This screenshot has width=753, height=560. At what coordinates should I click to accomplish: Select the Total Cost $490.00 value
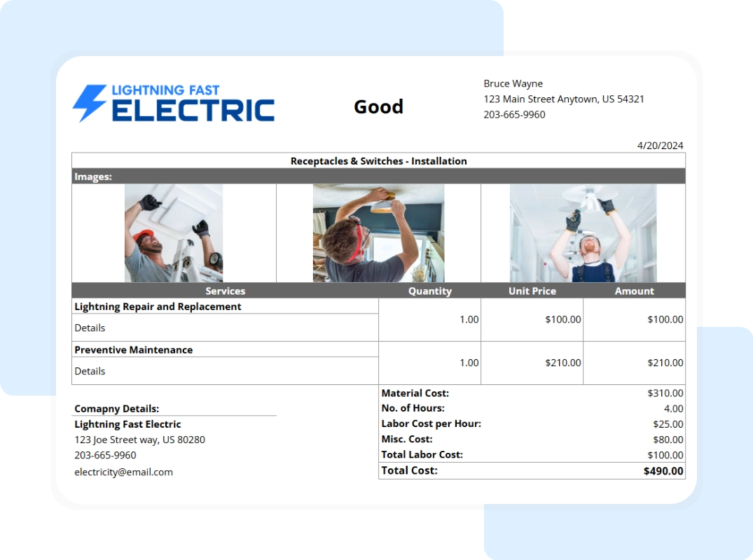[x=663, y=470]
